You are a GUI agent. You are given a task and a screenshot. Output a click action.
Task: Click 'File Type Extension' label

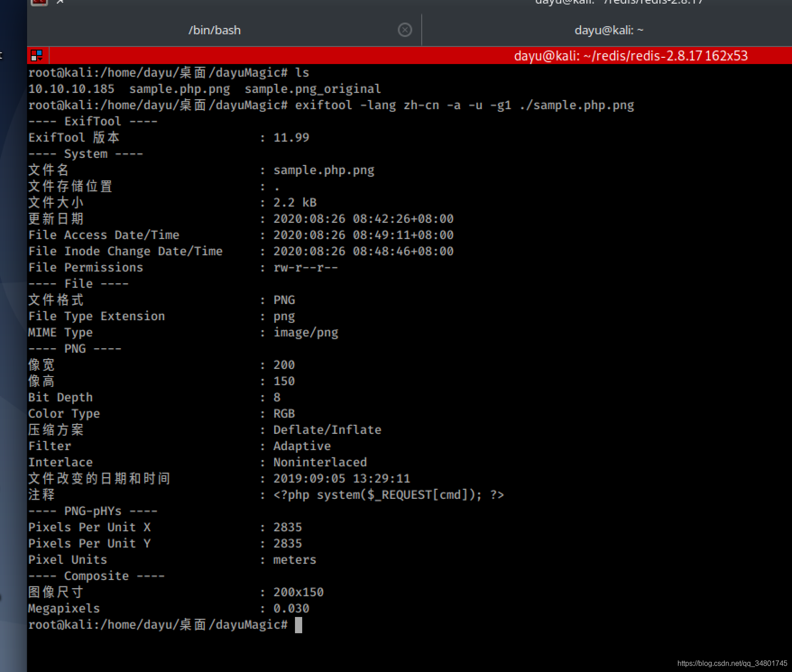click(x=97, y=316)
